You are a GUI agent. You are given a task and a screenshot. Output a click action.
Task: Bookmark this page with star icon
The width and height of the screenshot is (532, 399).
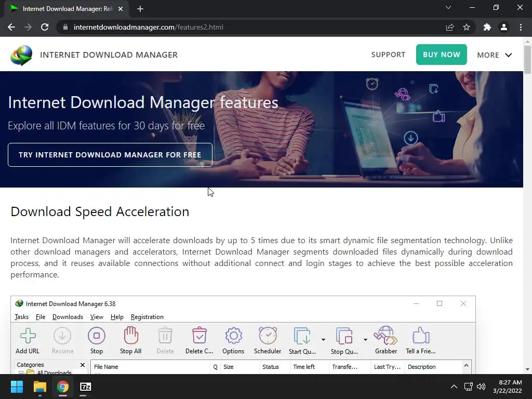coord(467,27)
